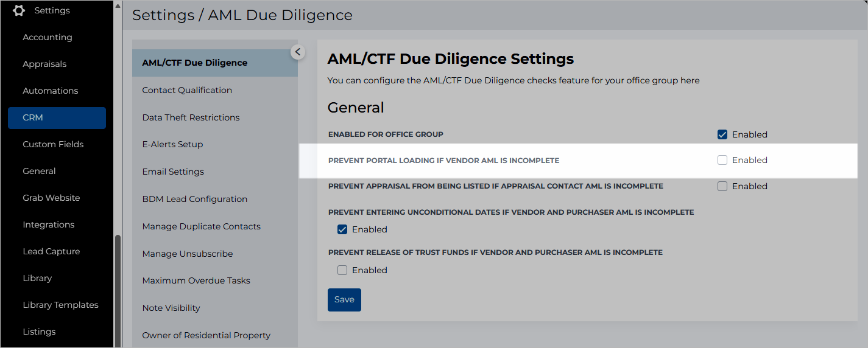Screen dimensions: 868x348
Task: Click Prevent Appraisal From Being Listed label text
Action: point(496,186)
